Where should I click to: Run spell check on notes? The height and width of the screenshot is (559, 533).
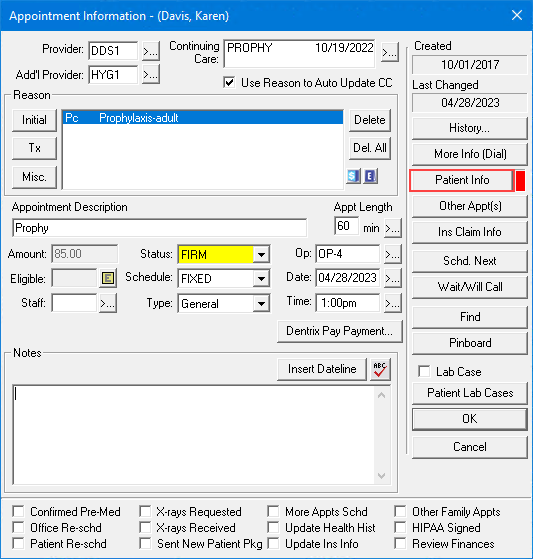pyautogui.click(x=380, y=369)
